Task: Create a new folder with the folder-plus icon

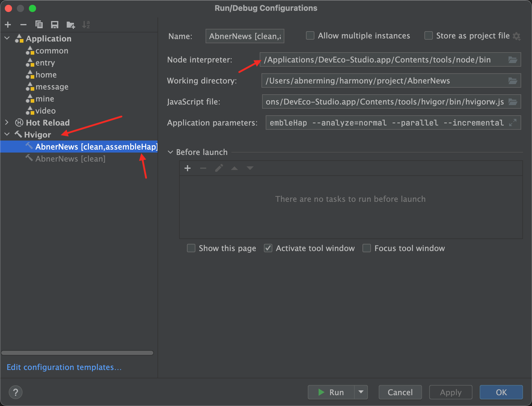Action: [71, 25]
